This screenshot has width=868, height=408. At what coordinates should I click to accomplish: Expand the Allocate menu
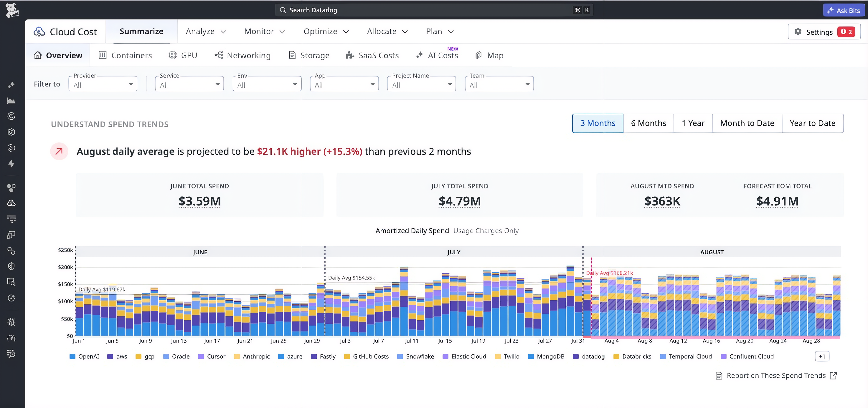point(387,31)
